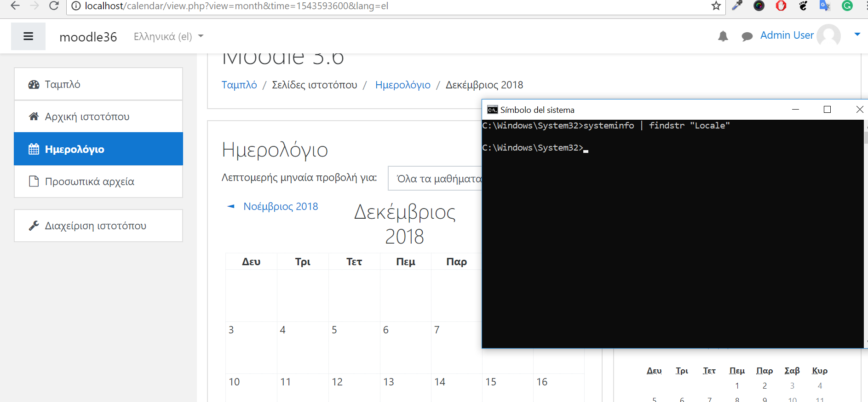Click the Πεμ header in main calendar
Screen dimensions: 868x402
click(x=406, y=262)
